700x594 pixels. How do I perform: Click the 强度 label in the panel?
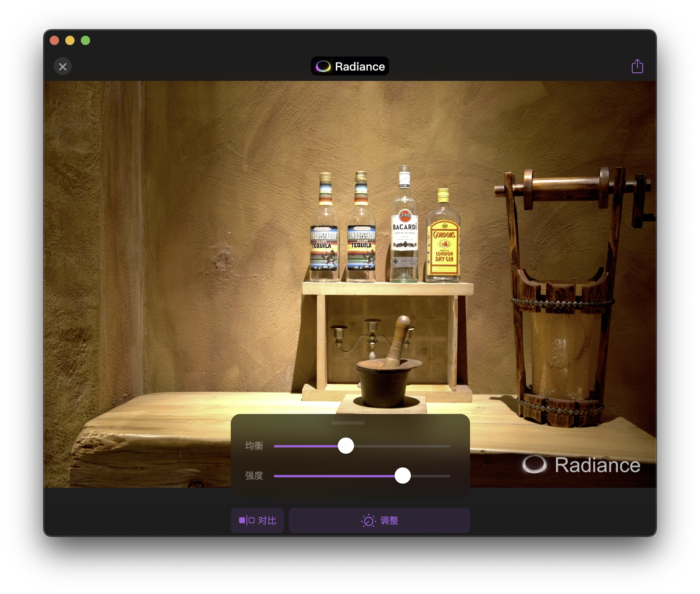pos(254,476)
